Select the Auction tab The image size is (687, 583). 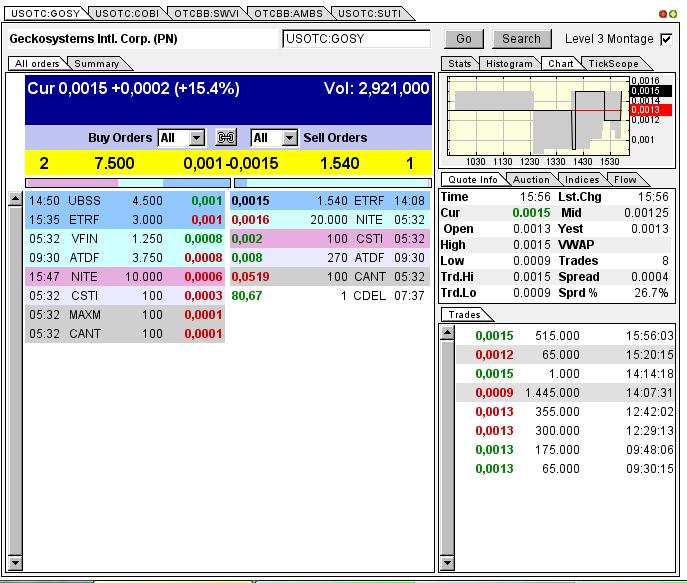point(531,180)
